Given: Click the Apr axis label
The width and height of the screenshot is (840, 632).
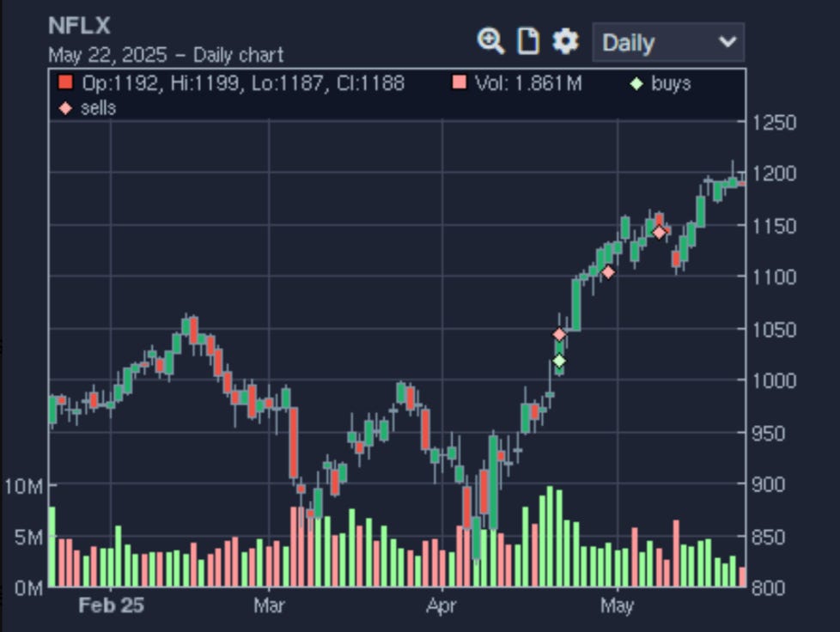Looking at the screenshot, I should 441,605.
